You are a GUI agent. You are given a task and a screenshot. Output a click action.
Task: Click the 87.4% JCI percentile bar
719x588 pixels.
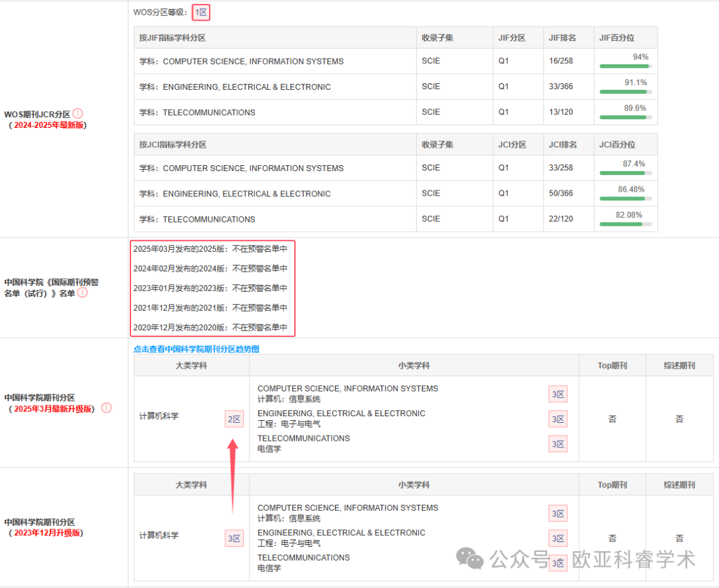[x=625, y=173]
